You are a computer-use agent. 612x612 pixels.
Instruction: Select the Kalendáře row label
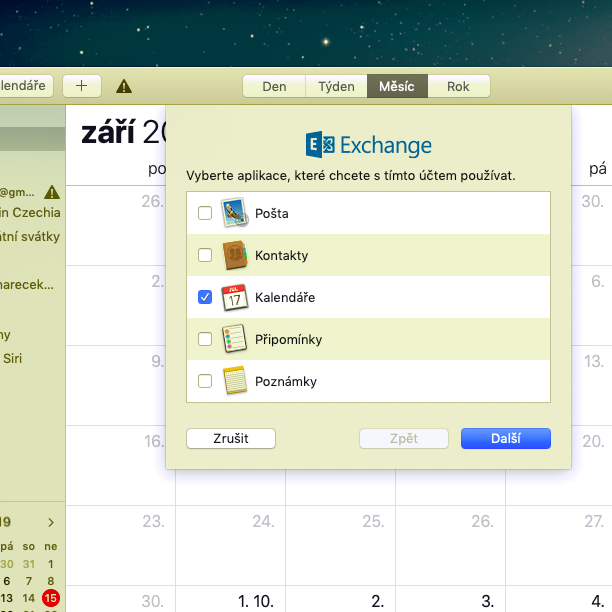point(285,297)
